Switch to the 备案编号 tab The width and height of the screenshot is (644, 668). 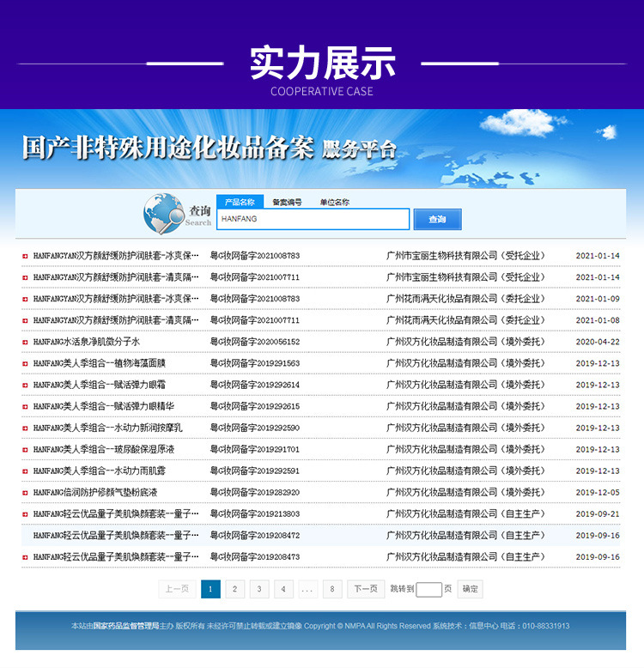pyautogui.click(x=287, y=203)
